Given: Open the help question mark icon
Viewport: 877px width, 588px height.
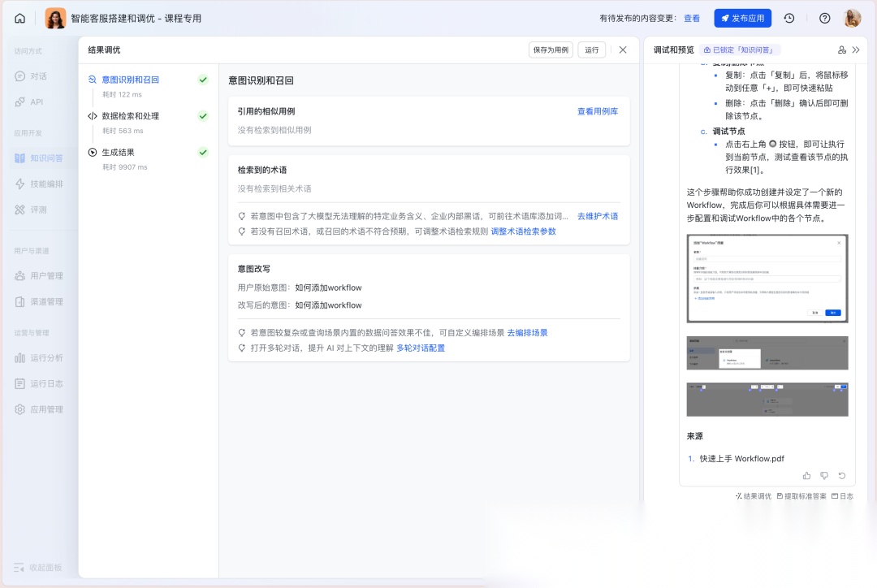Looking at the screenshot, I should tap(824, 19).
